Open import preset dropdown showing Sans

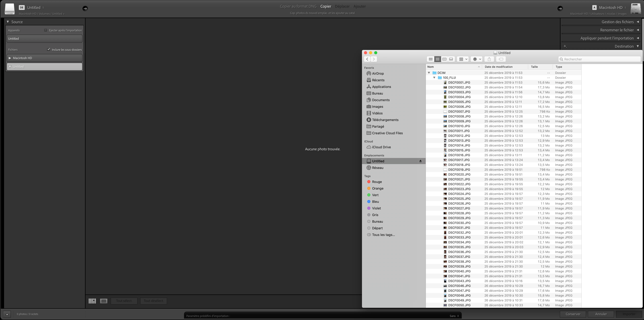454,316
